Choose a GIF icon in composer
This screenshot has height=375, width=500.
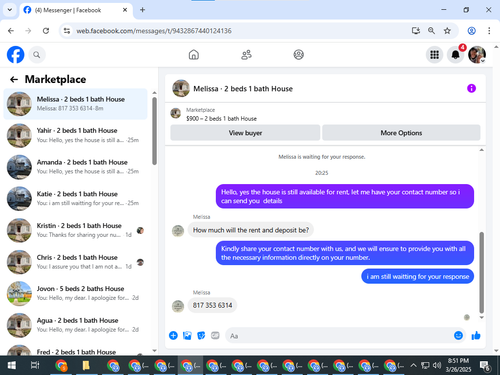coord(215,335)
